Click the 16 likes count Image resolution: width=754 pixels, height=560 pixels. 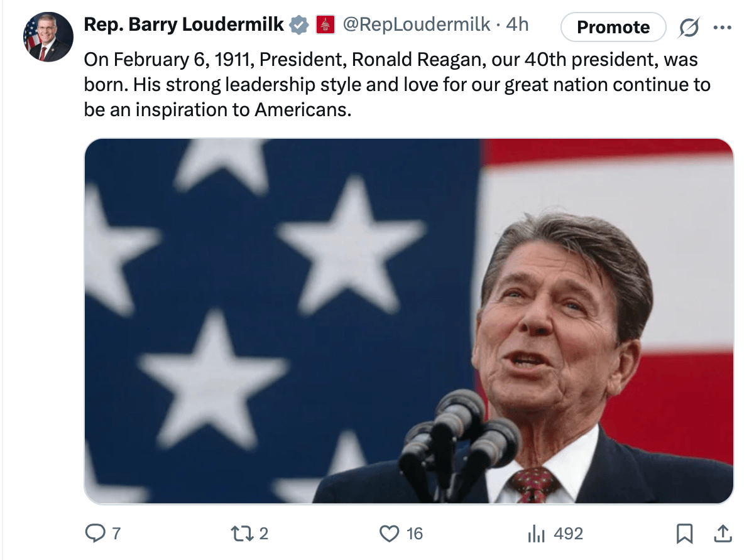click(x=414, y=534)
